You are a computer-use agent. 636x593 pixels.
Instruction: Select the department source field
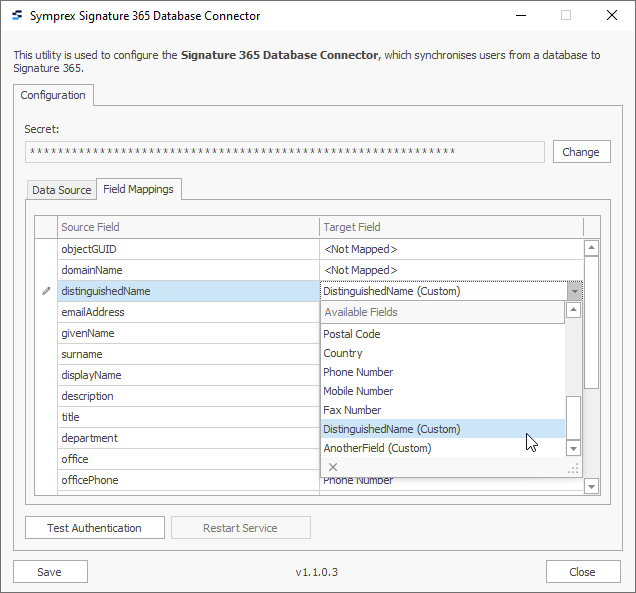pos(188,438)
